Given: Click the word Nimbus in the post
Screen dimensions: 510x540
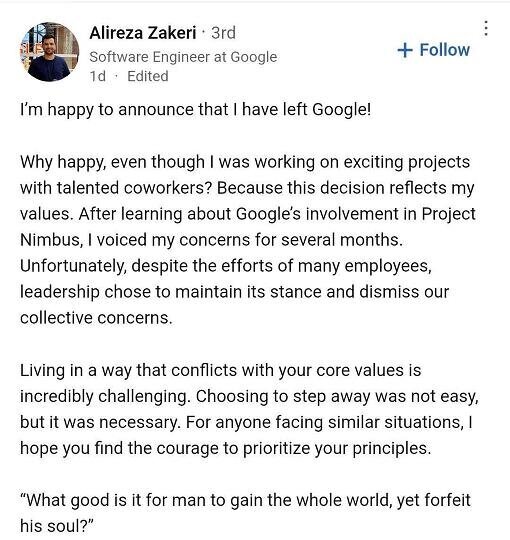Looking at the screenshot, I should click(50, 240).
